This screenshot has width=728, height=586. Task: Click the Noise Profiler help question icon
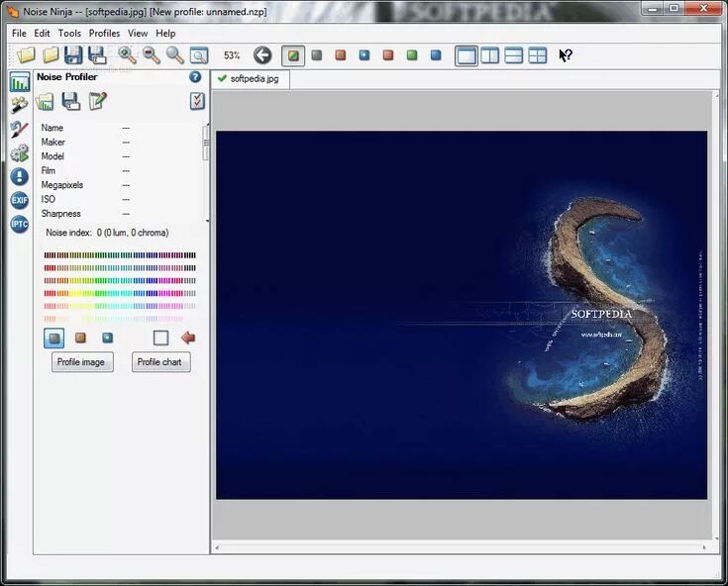click(x=195, y=76)
